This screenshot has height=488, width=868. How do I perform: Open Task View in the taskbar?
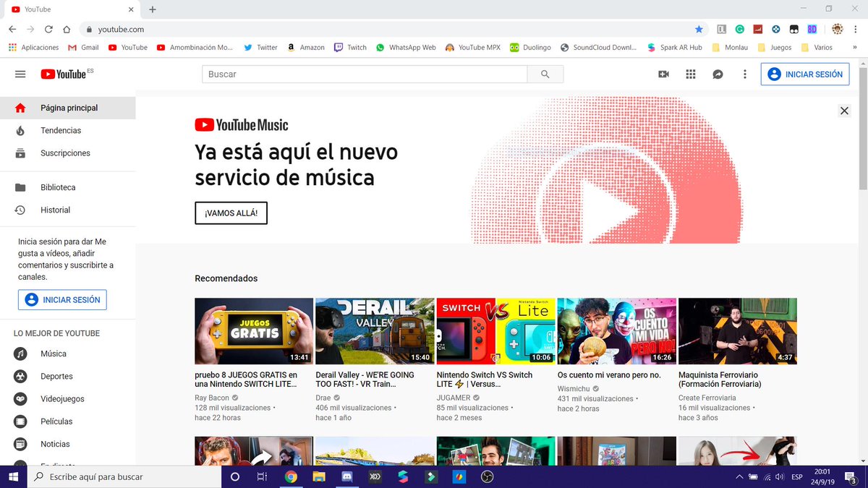(262, 476)
